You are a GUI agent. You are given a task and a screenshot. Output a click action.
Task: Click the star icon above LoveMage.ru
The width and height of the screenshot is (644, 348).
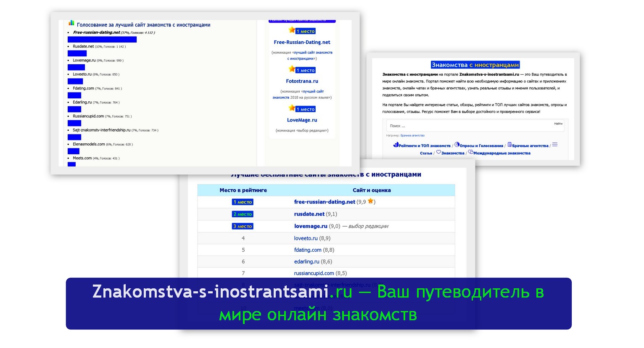292,108
